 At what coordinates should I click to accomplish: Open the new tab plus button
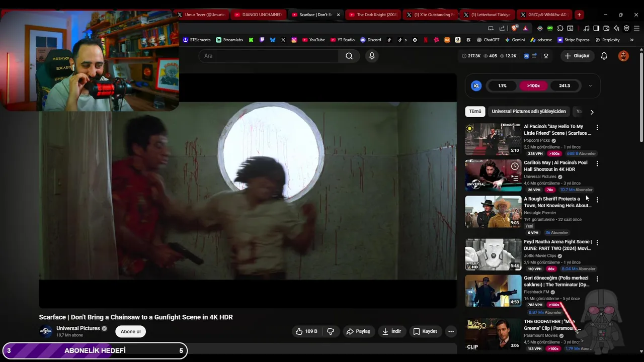point(579,15)
